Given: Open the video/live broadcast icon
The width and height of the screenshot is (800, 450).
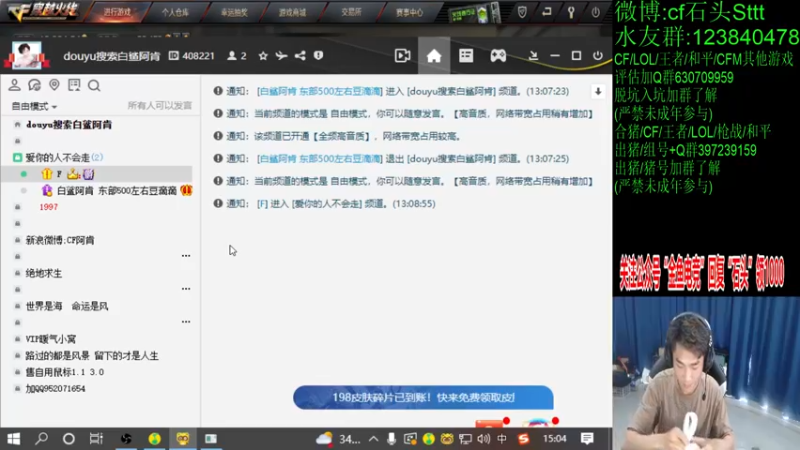Looking at the screenshot, I should point(403,56).
